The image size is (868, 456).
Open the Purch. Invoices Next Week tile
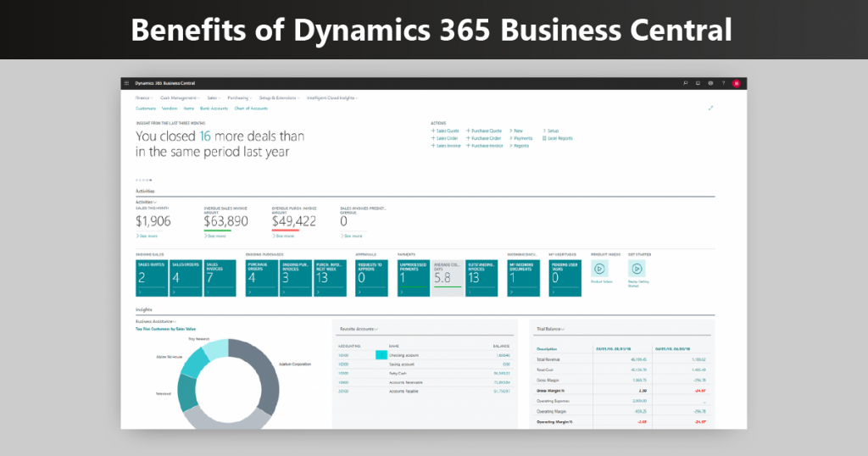[330, 278]
